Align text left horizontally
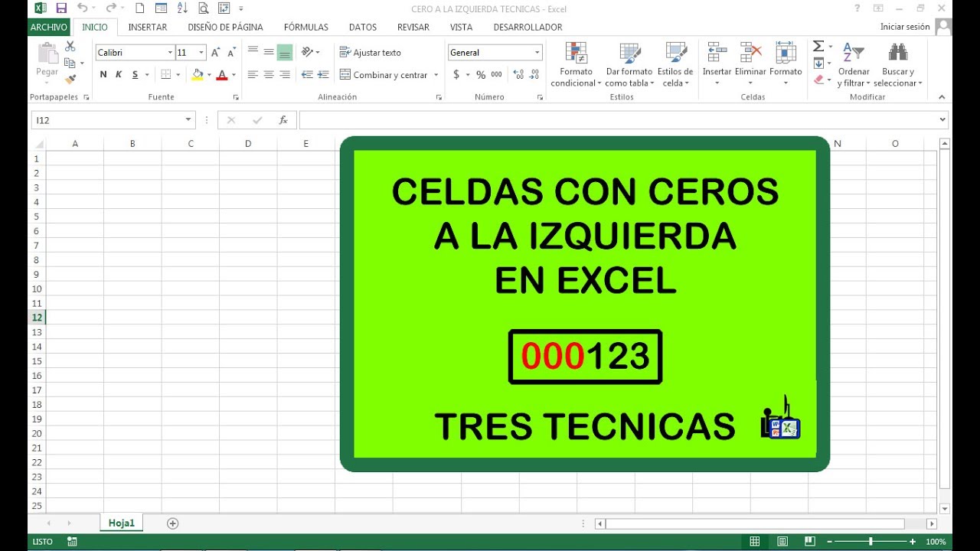 click(253, 75)
